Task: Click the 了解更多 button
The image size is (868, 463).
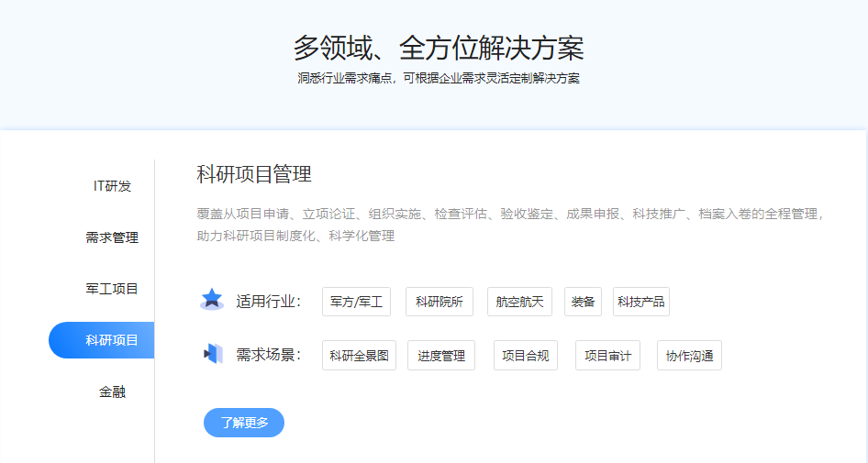Action: click(244, 423)
